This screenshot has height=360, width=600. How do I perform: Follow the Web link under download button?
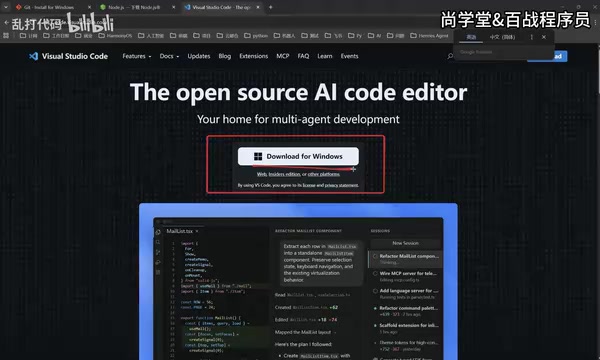point(261,174)
